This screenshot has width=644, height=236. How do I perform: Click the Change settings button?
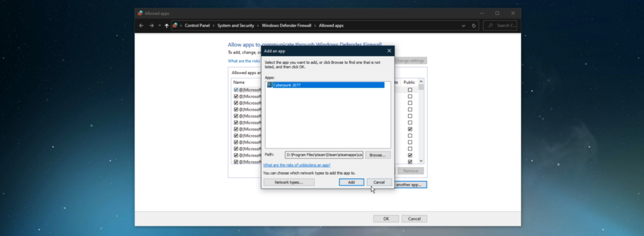(410, 61)
